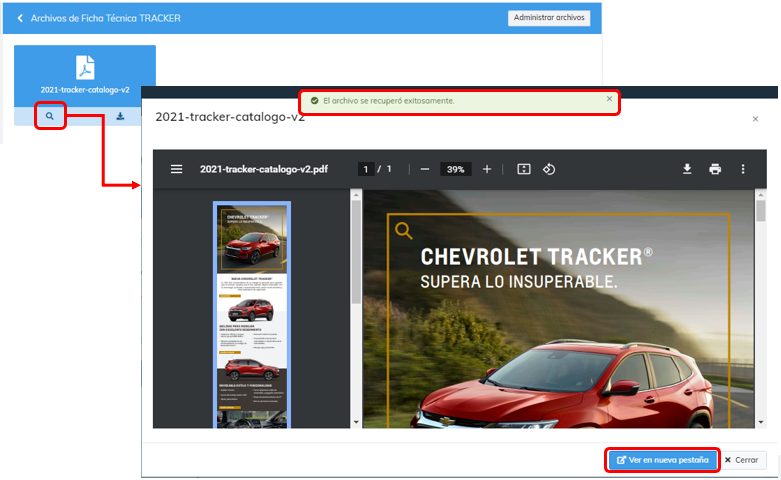
Task: Go back using the left chevron arrow
Action: click(19, 18)
